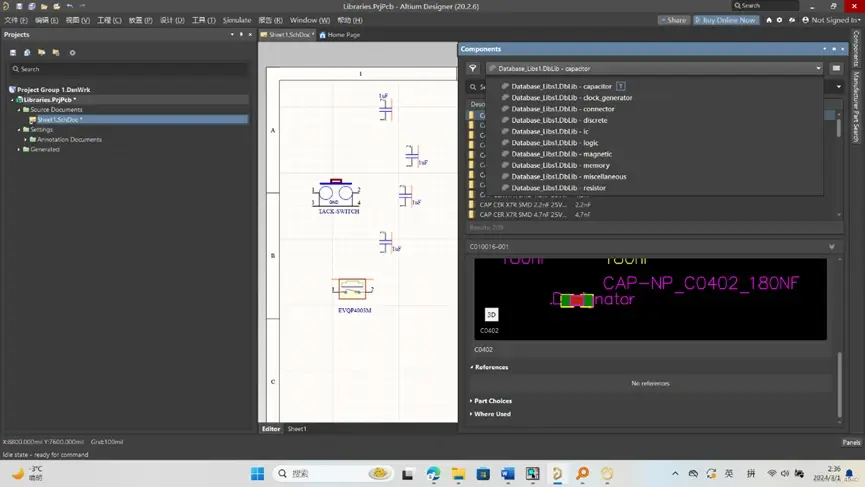Select Sheet1.SchDoc in project tree
Viewport: 865px width, 487px height.
coord(138,120)
